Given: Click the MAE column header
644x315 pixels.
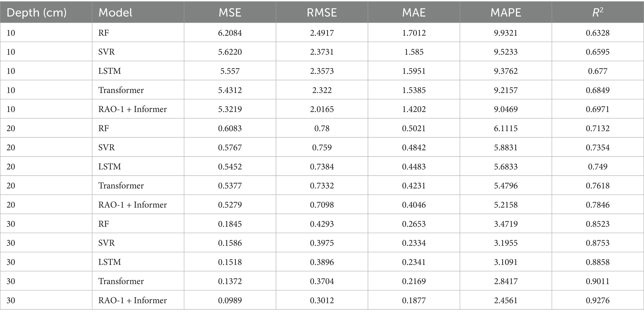Looking at the screenshot, I should pos(414,12).
